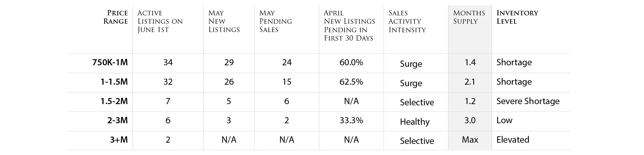Select the May Pending Sales header
The image size is (644, 155).
276,21
